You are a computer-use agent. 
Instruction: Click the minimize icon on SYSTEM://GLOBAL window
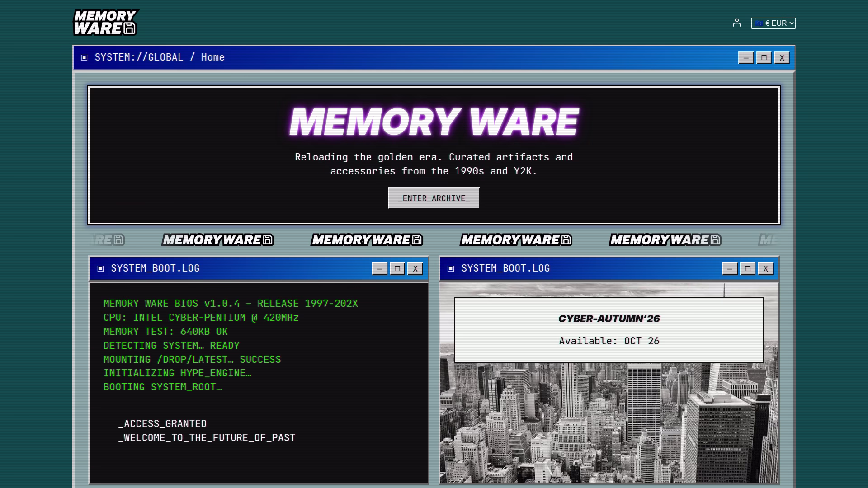tap(746, 57)
